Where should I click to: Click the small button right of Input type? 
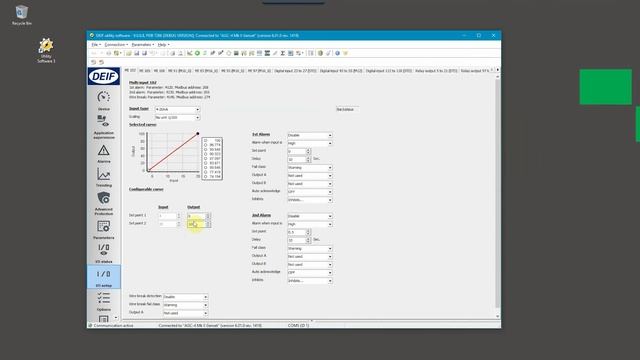coord(347,109)
